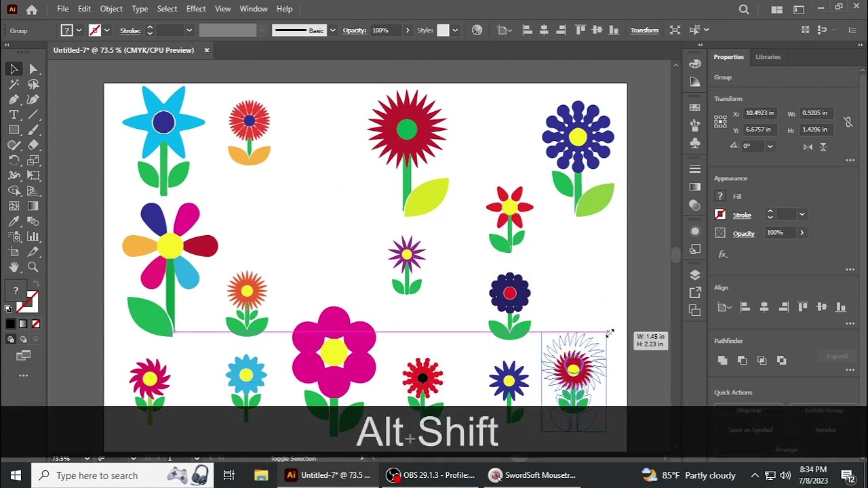Open the Artboards panel icon
This screenshot has height=488, width=868.
tap(695, 310)
